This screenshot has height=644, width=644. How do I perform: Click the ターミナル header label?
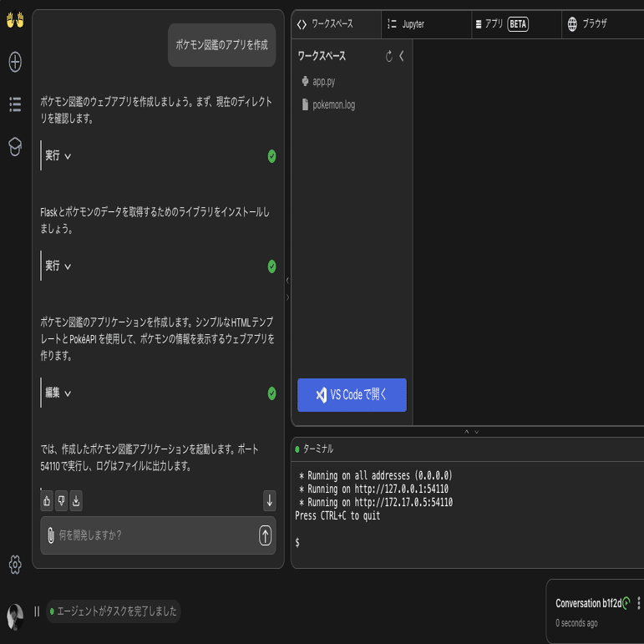tap(318, 449)
